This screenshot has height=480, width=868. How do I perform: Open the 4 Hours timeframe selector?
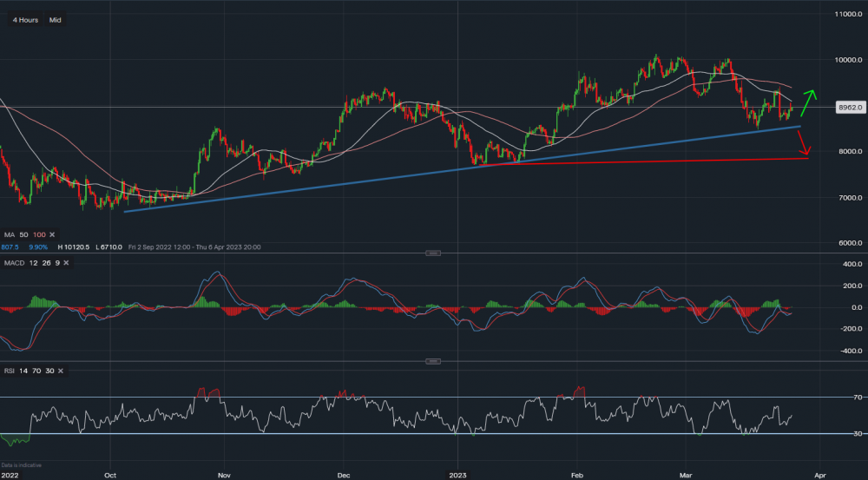[x=25, y=19]
